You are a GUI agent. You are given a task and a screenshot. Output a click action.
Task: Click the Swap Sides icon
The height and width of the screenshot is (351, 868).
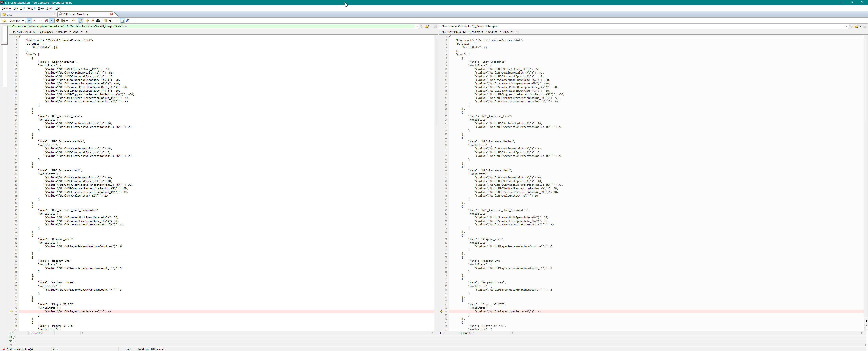click(106, 21)
